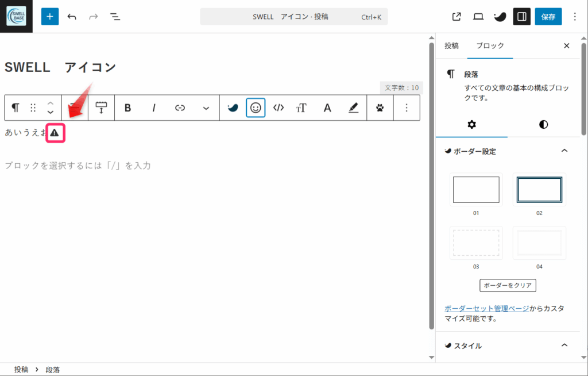Toggle the settings sidebar panel

click(521, 17)
